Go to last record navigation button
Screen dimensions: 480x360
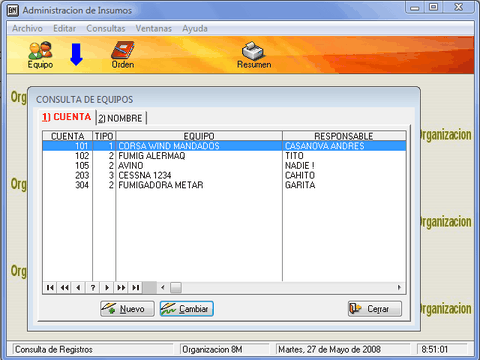click(136, 287)
